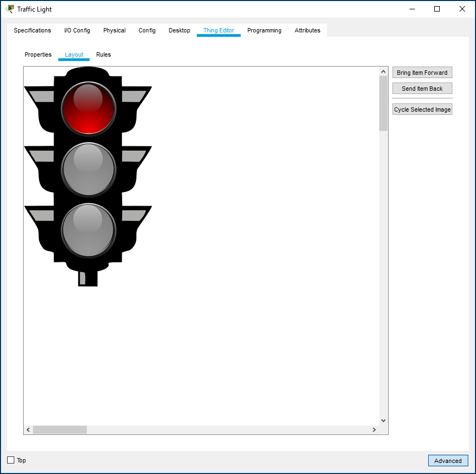Open the Physical tab
This screenshot has width=476, height=474.
(114, 30)
